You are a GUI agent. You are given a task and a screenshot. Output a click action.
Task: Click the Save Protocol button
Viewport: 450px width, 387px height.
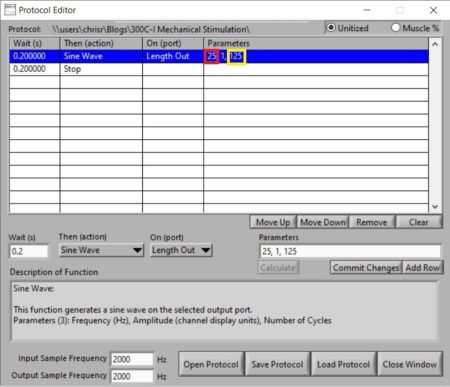(277, 364)
